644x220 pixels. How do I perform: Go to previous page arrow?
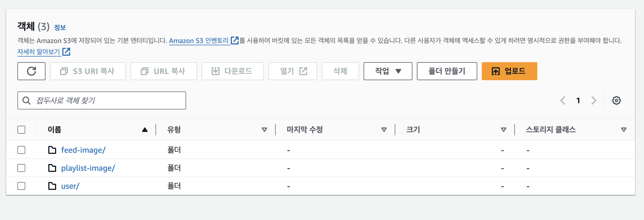[x=563, y=100]
